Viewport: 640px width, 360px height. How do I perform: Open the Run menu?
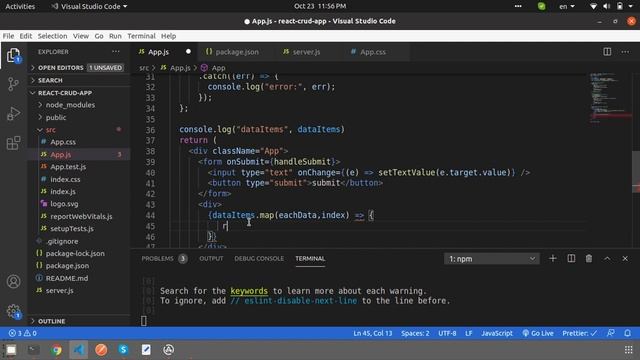click(115, 36)
